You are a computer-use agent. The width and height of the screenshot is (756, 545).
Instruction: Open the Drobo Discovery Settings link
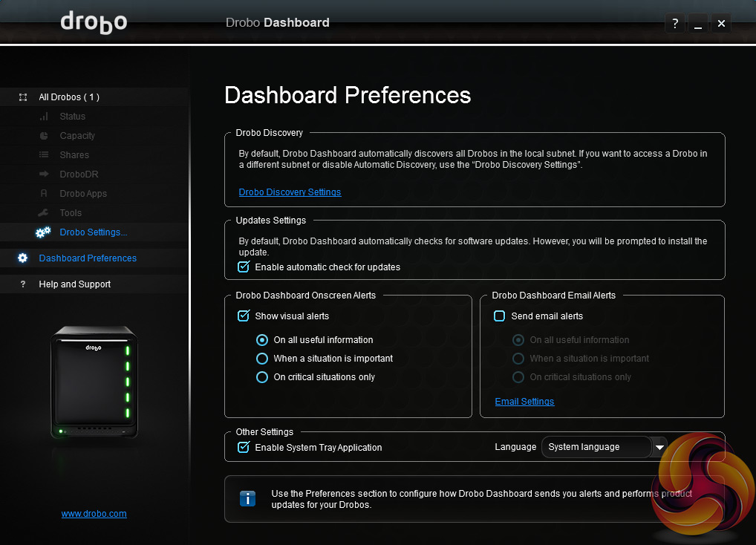tap(290, 192)
